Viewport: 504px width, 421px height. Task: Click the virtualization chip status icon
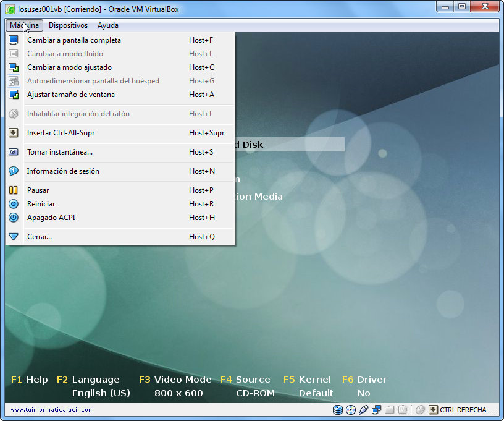pos(403,410)
